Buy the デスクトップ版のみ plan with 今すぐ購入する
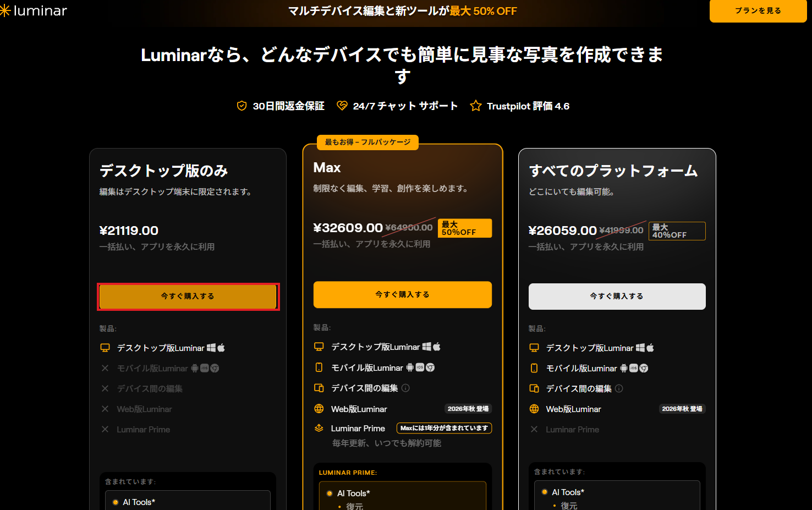The width and height of the screenshot is (812, 510). pos(188,297)
